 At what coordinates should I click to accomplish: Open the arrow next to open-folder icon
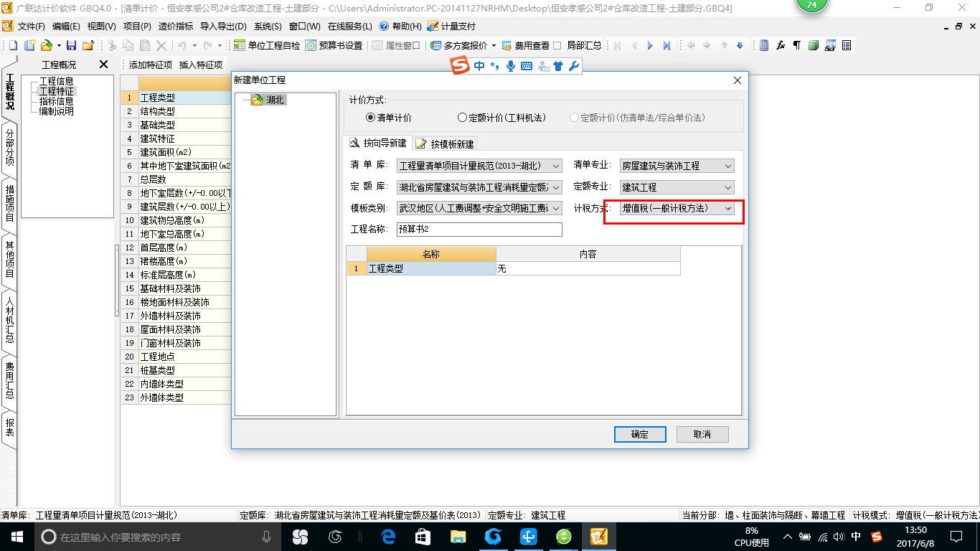58,45
